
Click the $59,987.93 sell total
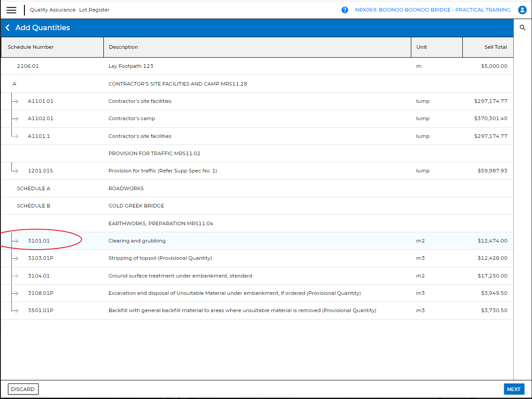493,171
